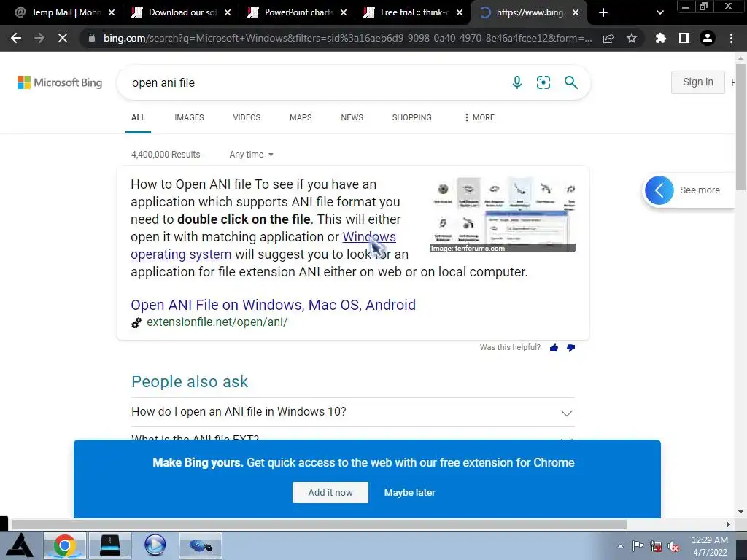Open the Chrome profile avatar
747x560 pixels.
(x=708, y=38)
